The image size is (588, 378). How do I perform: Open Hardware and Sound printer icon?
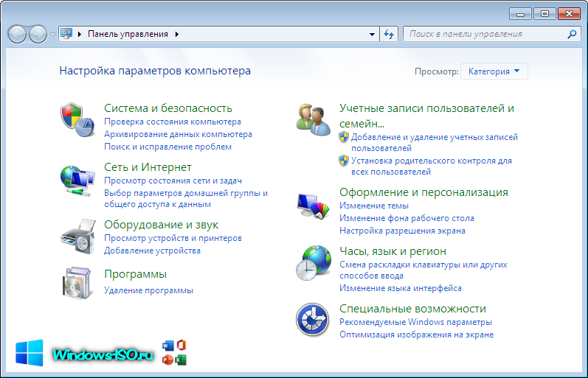pos(78,237)
